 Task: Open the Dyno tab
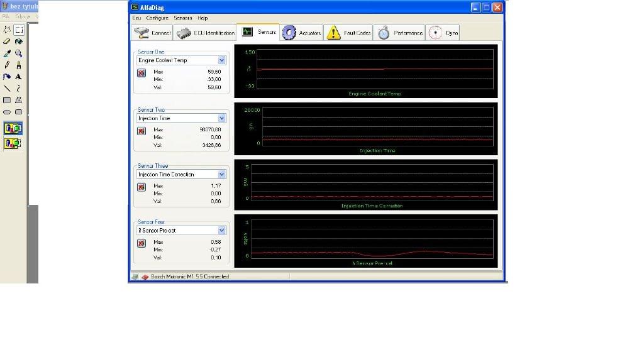pos(443,33)
